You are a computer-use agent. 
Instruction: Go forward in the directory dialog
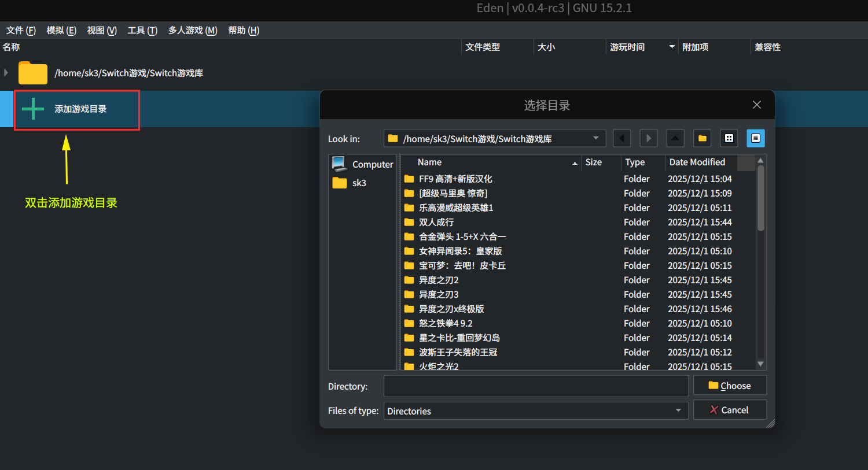(649, 138)
